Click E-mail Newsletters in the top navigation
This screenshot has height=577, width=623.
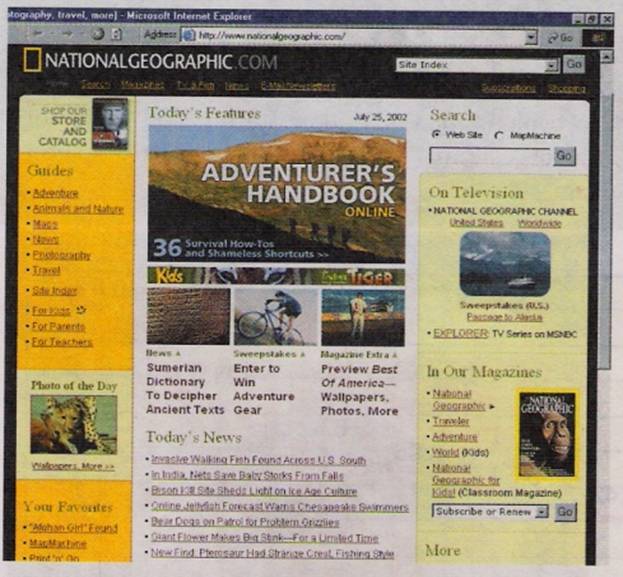click(298, 86)
